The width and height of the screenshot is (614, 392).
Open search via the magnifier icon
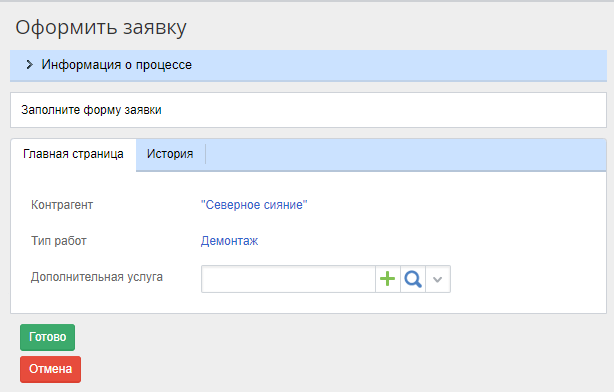(413, 279)
